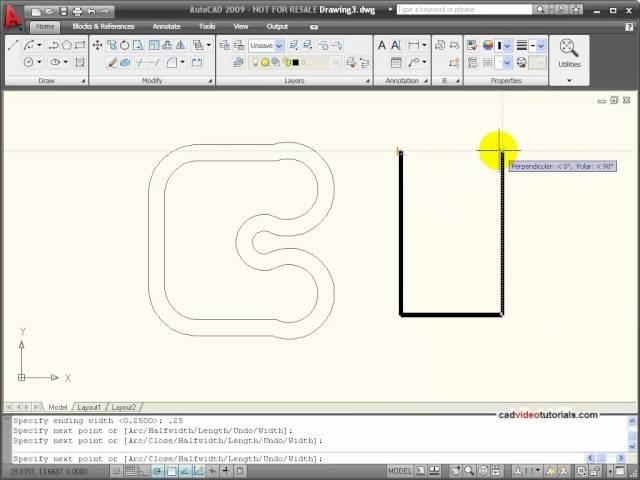Toggle Polar tracking in status bar
Screen dimensions: 640x480
pyautogui.click(x=158, y=471)
